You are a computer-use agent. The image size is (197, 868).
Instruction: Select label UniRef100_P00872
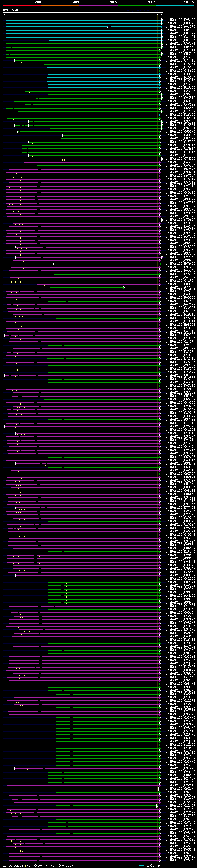click(180, 521)
